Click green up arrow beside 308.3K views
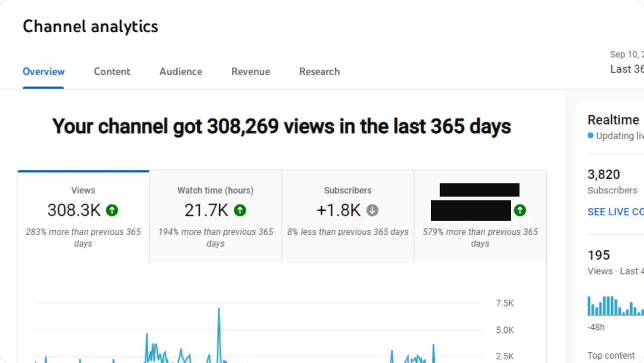 (112, 210)
